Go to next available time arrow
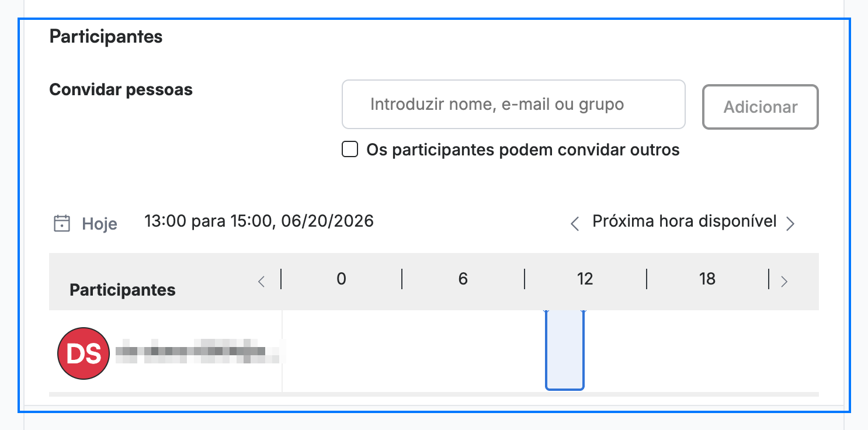The width and height of the screenshot is (868, 430). click(790, 223)
